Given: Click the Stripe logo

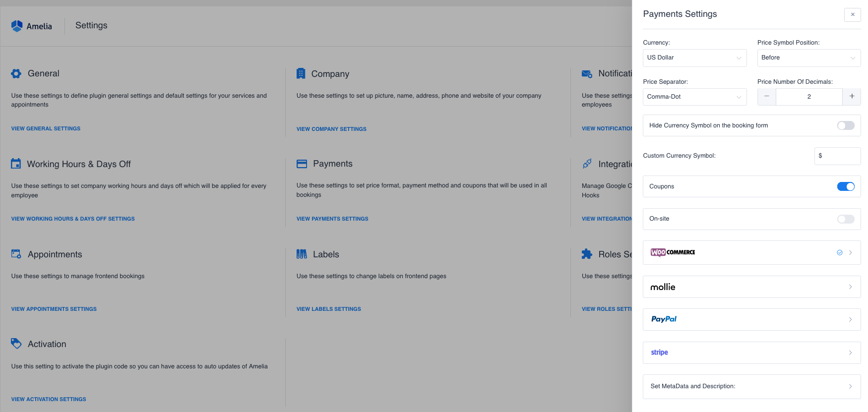Looking at the screenshot, I should coord(659,353).
